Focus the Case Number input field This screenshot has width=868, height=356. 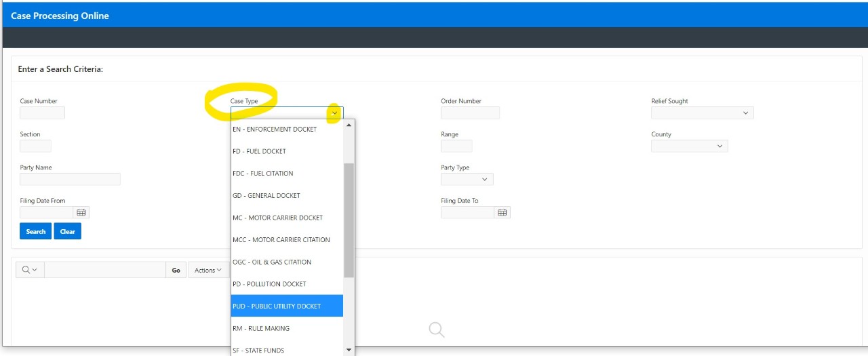[42, 113]
